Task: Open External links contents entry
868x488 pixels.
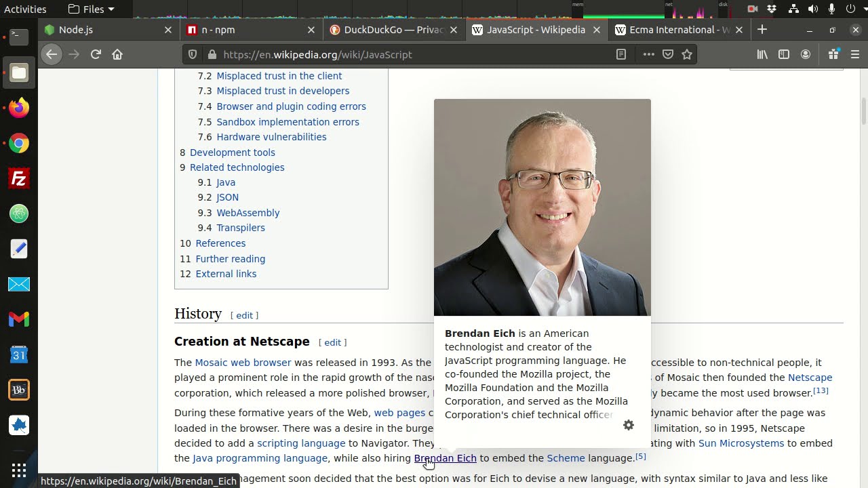Action: (226, 274)
